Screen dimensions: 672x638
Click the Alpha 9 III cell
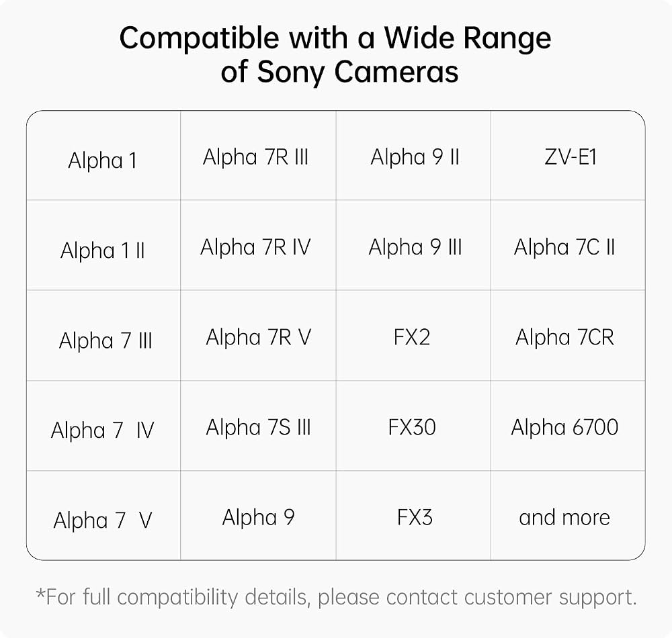point(413,245)
